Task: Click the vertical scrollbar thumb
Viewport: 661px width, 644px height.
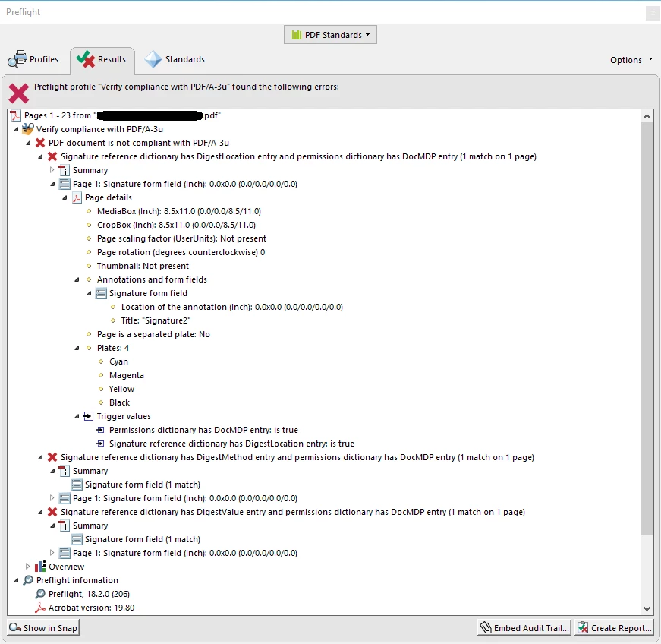Action: point(647,329)
